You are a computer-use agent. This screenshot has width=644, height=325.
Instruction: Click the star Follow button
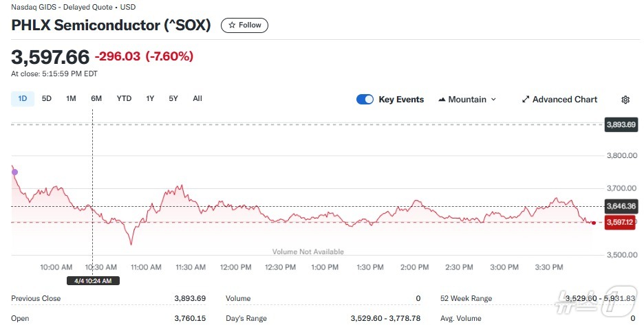click(x=244, y=25)
